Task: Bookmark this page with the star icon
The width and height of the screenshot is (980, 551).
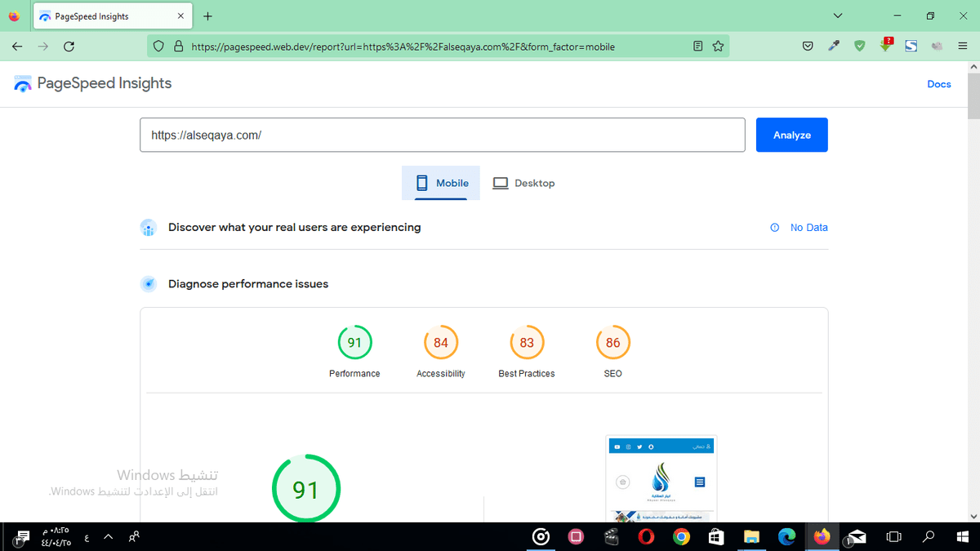Action: click(718, 47)
